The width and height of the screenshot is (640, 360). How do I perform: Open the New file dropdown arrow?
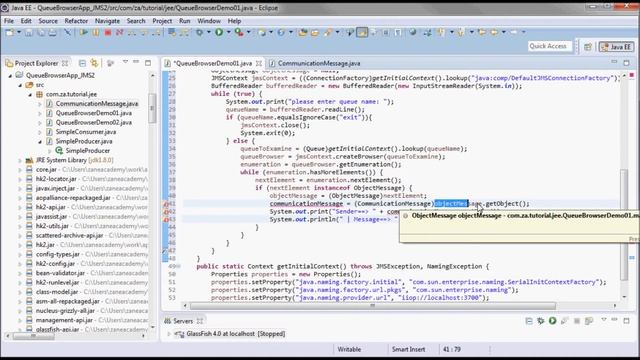coord(19,32)
